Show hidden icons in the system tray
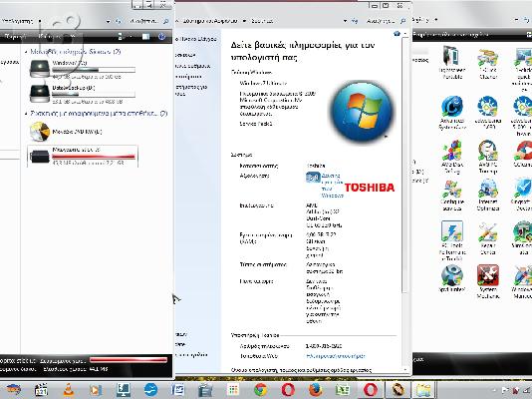 [495, 390]
